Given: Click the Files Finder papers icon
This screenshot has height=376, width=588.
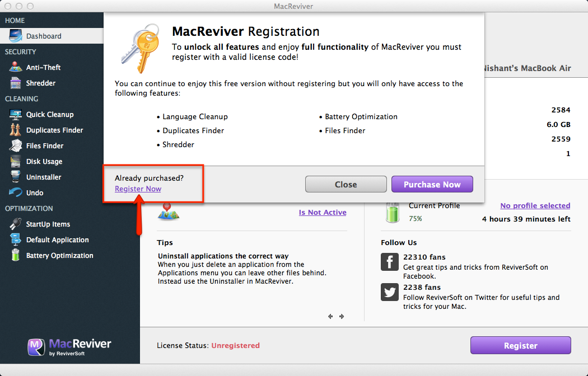Looking at the screenshot, I should point(15,145).
